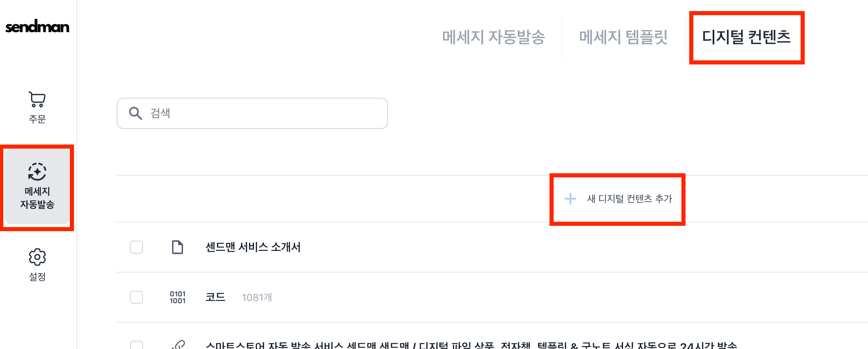Image resolution: width=868 pixels, height=349 pixels.
Task: Toggle the checkbox for the 코드 row
Action: 136,297
